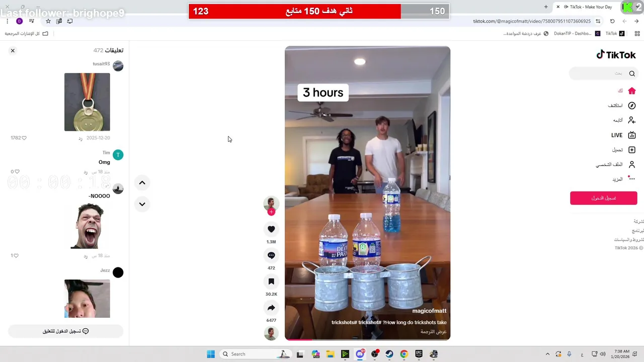This screenshot has width=644, height=362.
Task: Open the Upload sidebar item
Action: point(624,150)
